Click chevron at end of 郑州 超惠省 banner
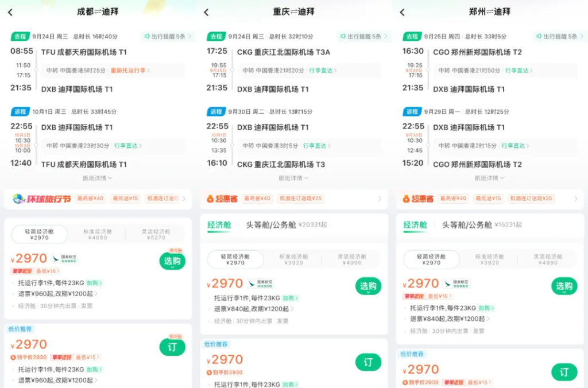588x388 pixels. tap(576, 199)
